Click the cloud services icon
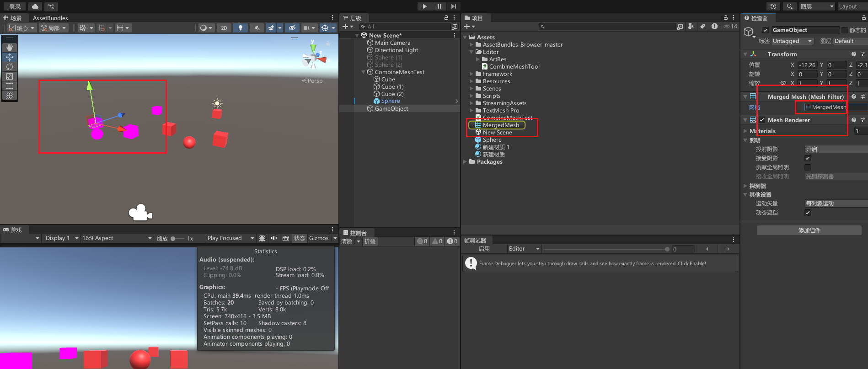 [35, 6]
